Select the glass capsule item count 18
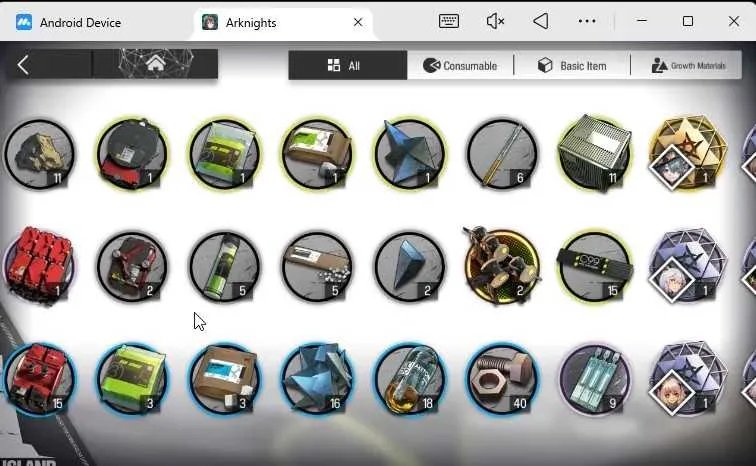756x466 pixels. [x=410, y=379]
